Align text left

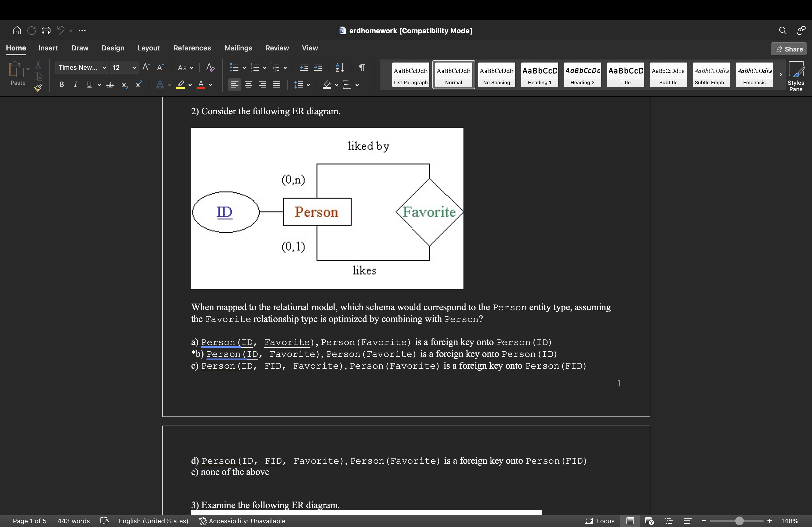(x=234, y=85)
